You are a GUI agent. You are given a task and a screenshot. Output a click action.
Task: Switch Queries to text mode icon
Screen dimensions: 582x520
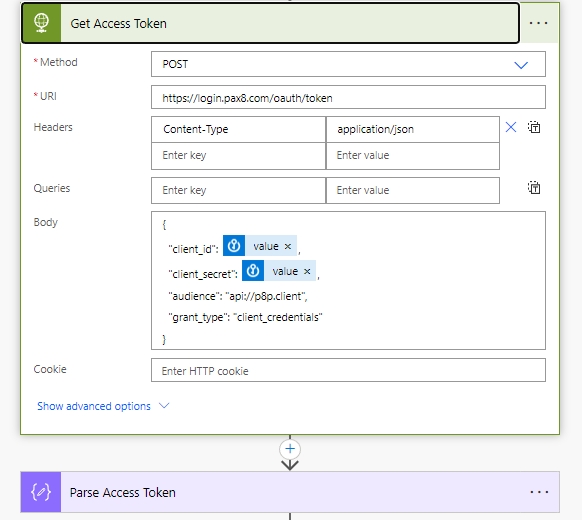point(534,188)
